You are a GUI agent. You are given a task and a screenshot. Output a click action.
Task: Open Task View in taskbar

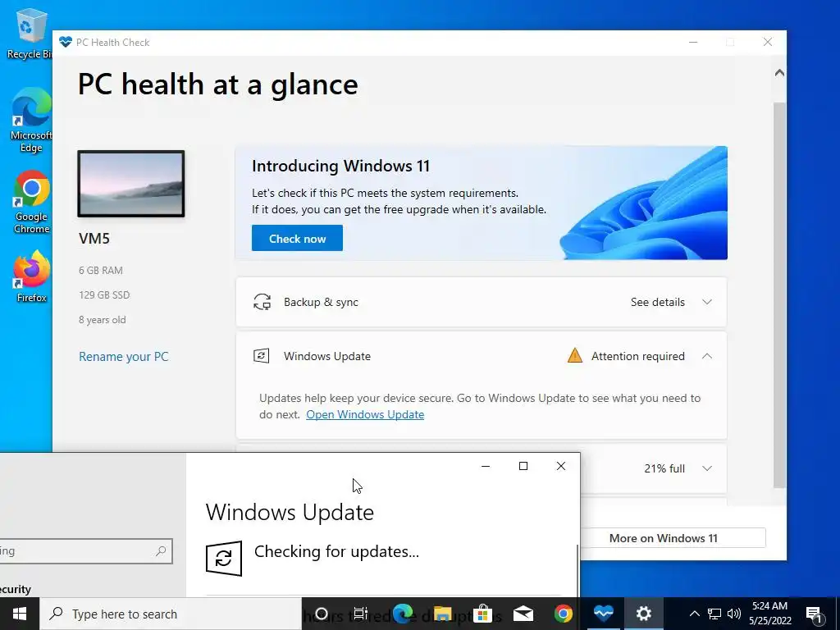click(x=361, y=614)
